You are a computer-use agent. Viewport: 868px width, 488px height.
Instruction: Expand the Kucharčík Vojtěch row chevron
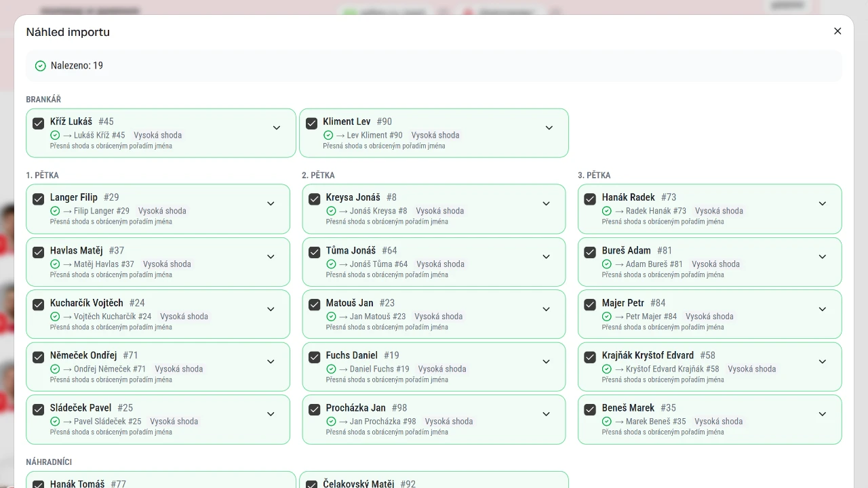(x=271, y=308)
